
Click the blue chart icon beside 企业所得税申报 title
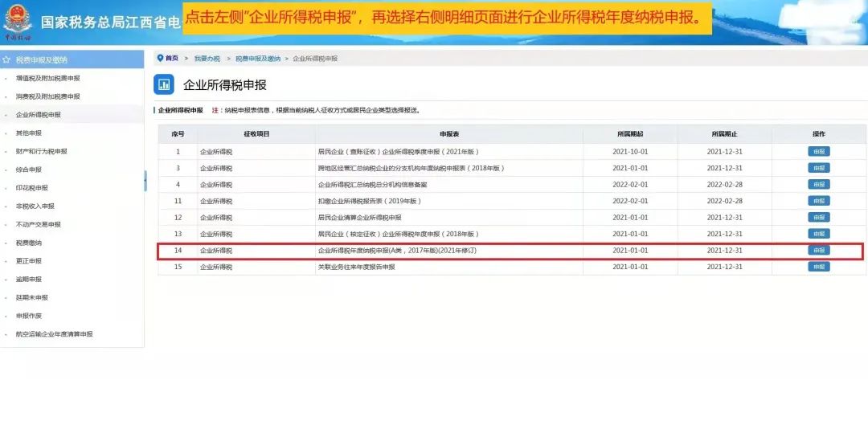[164, 84]
